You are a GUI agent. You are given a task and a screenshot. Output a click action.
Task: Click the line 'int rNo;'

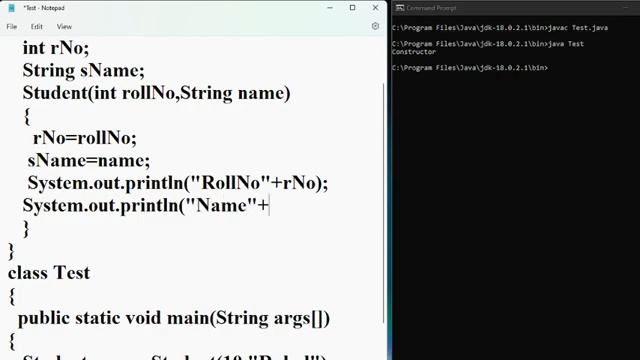point(56,48)
